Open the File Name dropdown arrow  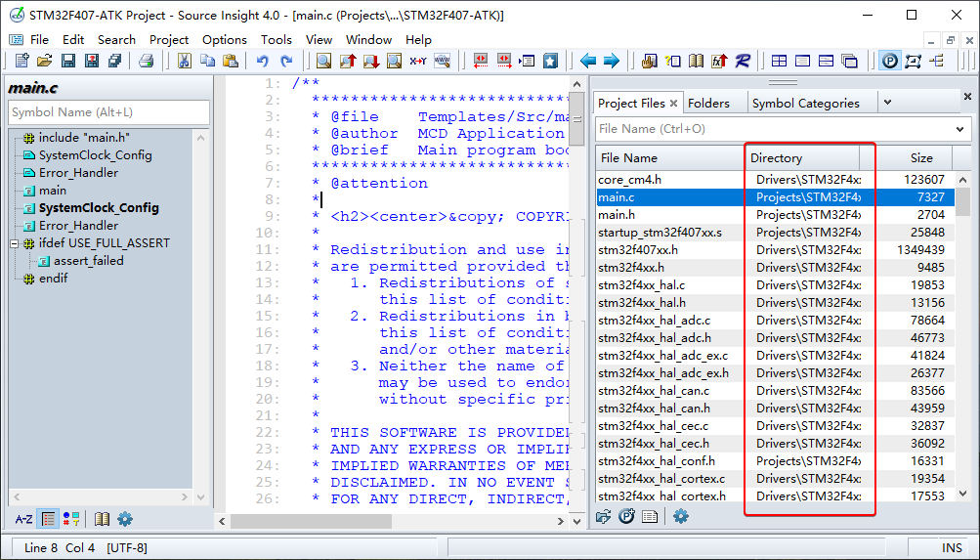pos(960,129)
